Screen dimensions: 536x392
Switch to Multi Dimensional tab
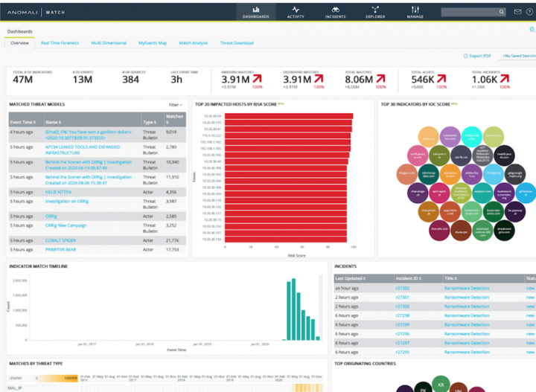tap(109, 43)
